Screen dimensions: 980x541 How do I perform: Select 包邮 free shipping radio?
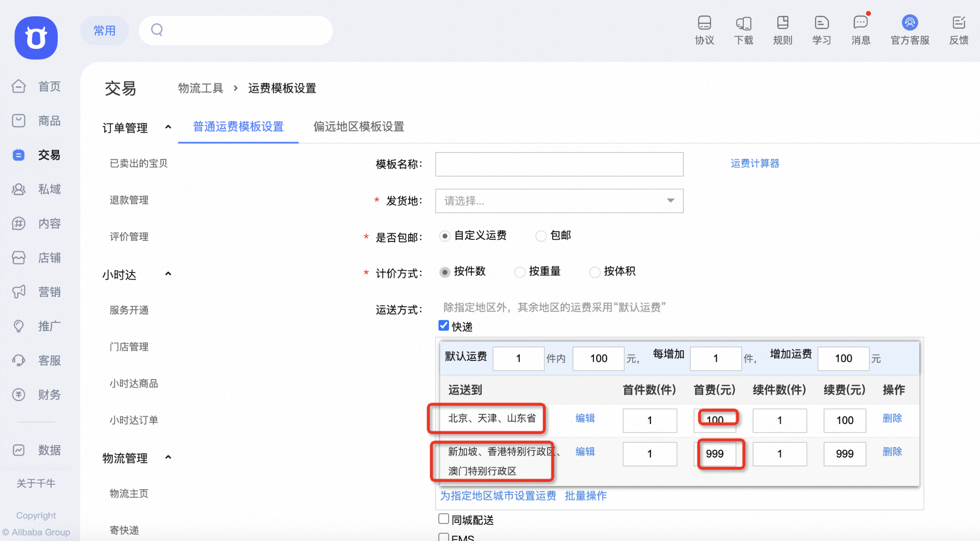(541, 236)
